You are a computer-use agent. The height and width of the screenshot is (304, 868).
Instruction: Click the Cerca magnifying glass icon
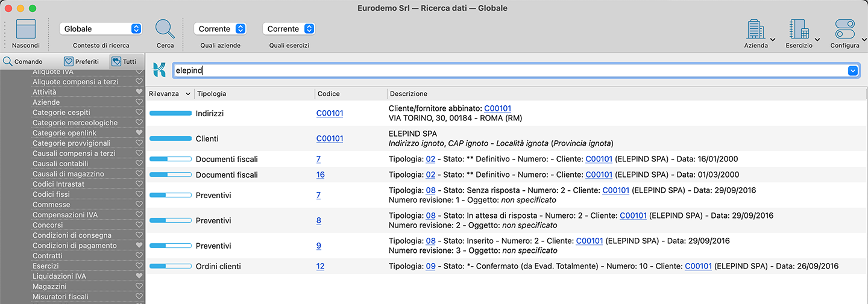coord(165,29)
